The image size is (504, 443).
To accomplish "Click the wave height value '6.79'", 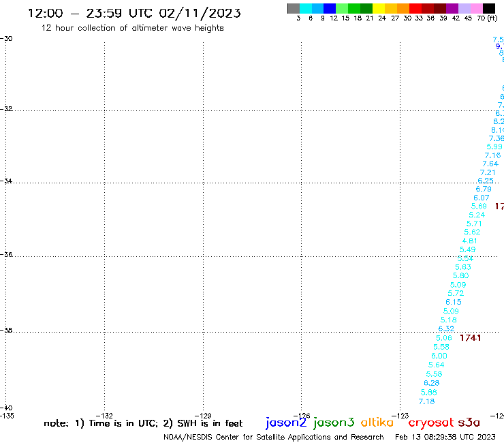I will tap(484, 189).
